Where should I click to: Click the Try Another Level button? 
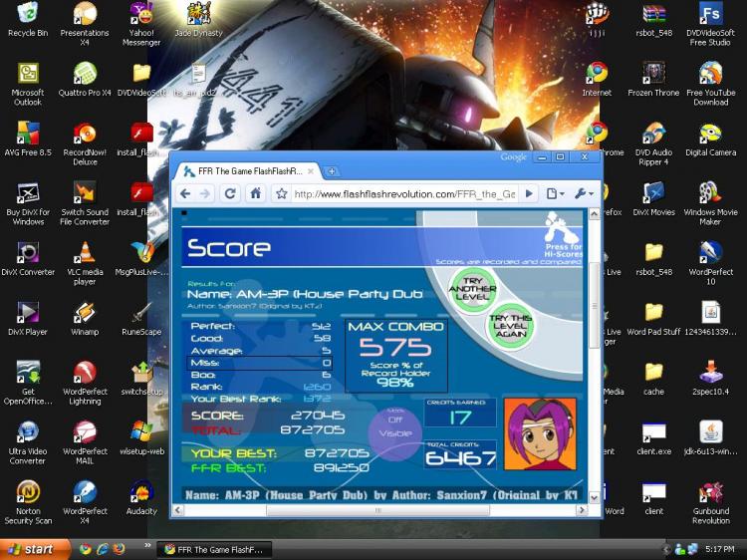coord(472,289)
